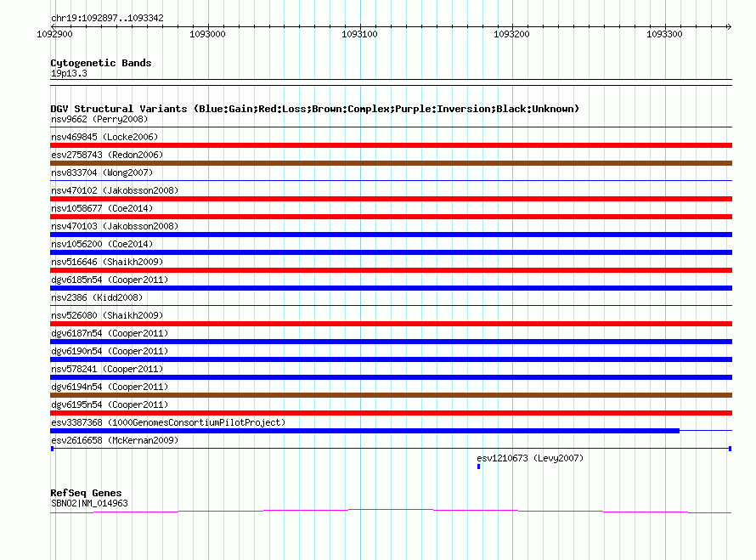
Task: Click the esv2758743 (Redon2006) label
Action: 107,155
